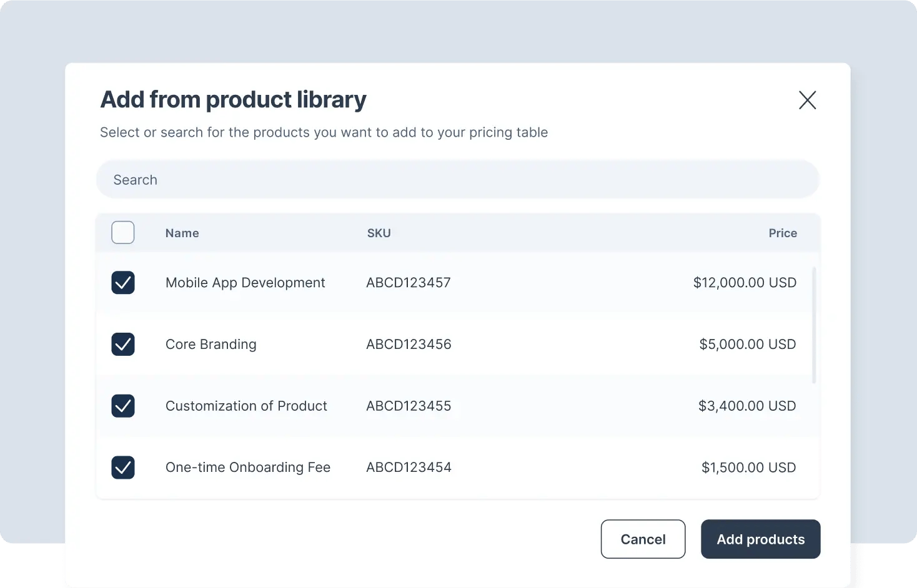The width and height of the screenshot is (917, 588).
Task: Click the Core Branding product name
Action: coord(211,345)
